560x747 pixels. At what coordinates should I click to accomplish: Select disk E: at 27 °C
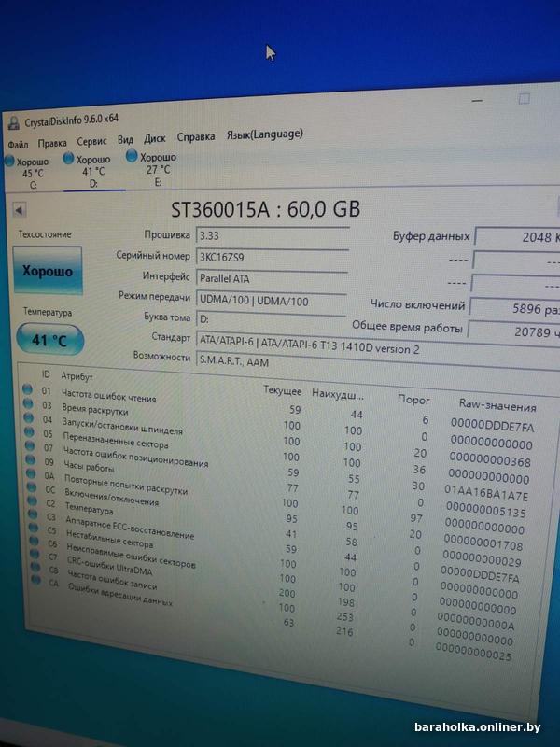pos(152,169)
